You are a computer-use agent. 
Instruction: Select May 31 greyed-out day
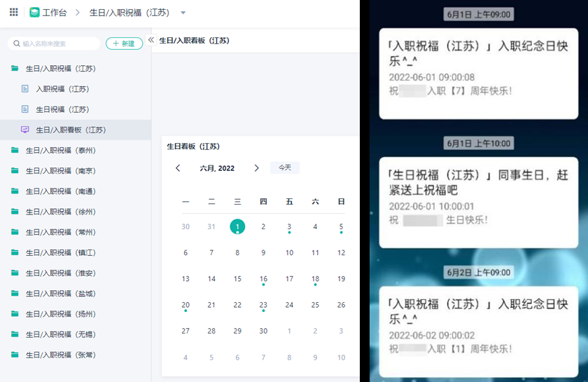tap(211, 226)
